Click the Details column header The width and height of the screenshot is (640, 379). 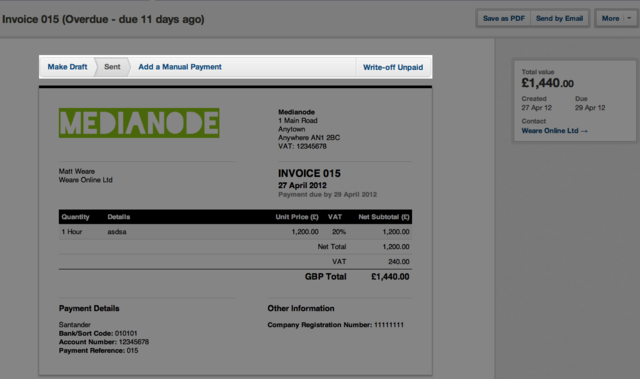[119, 217]
